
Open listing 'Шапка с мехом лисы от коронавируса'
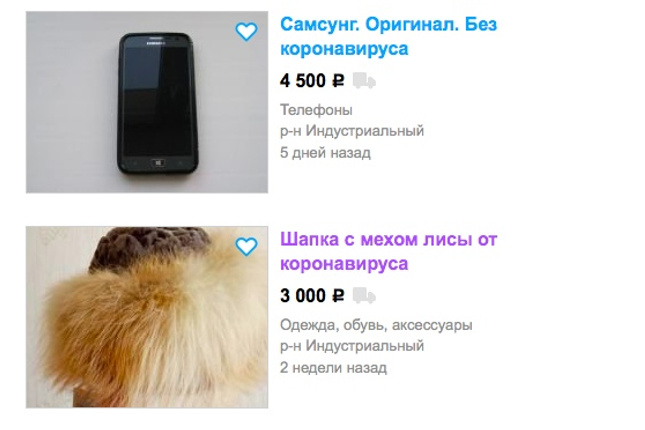click(388, 251)
